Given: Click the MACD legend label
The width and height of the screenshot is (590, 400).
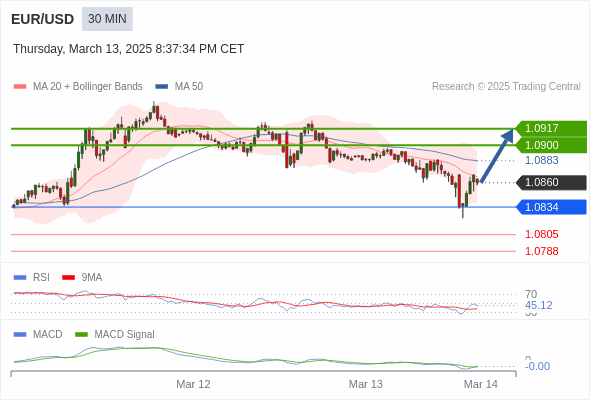Looking at the screenshot, I should [x=47, y=335].
